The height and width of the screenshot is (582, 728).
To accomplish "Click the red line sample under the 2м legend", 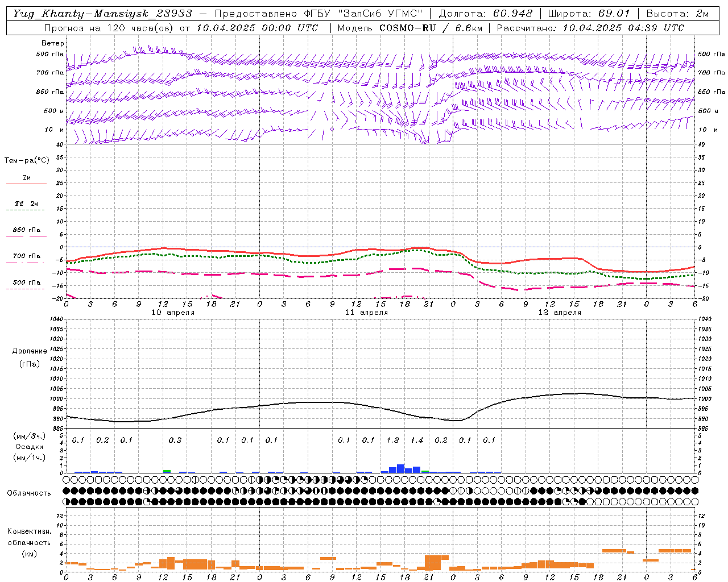I will 26,184.
